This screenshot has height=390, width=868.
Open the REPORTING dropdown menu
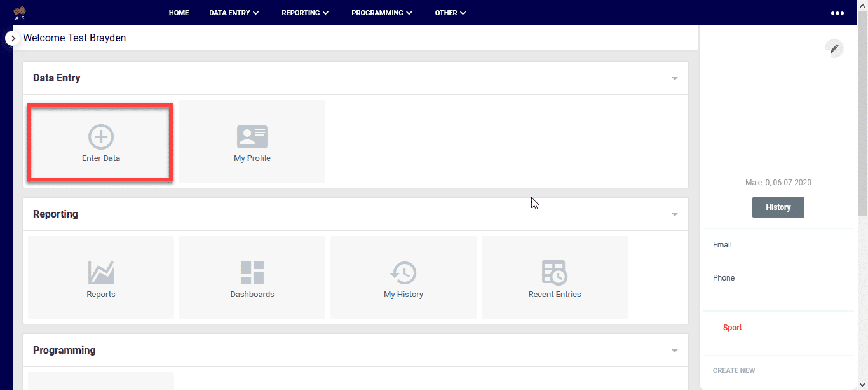pyautogui.click(x=305, y=13)
